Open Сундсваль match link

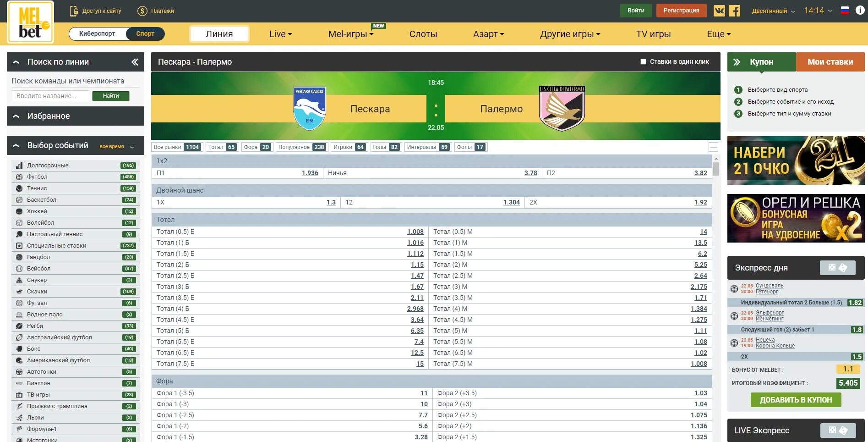click(770, 286)
